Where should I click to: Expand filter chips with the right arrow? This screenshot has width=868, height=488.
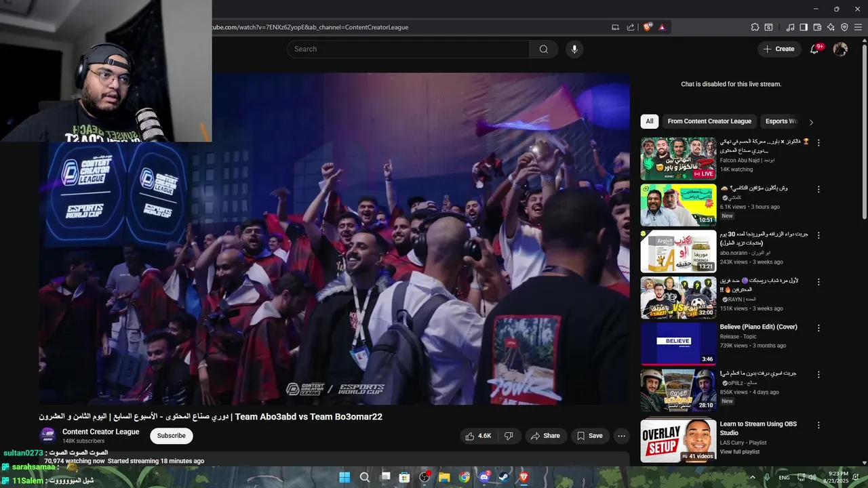[811, 122]
